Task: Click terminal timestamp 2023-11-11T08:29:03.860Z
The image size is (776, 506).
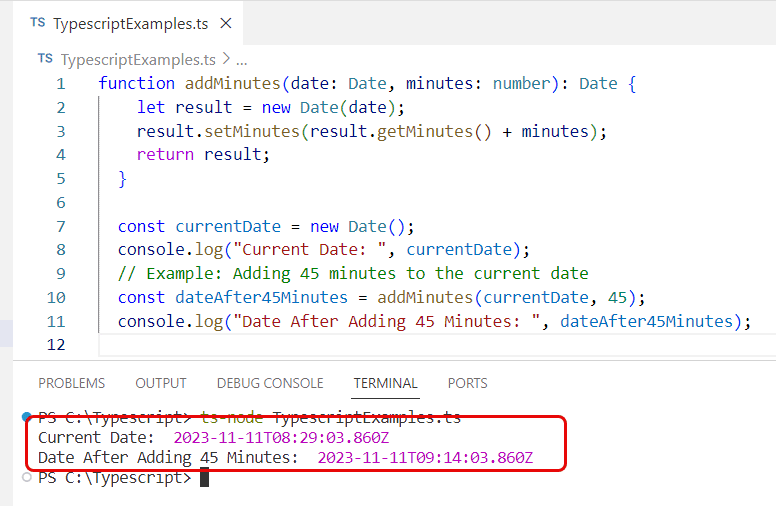Action: coord(281,438)
